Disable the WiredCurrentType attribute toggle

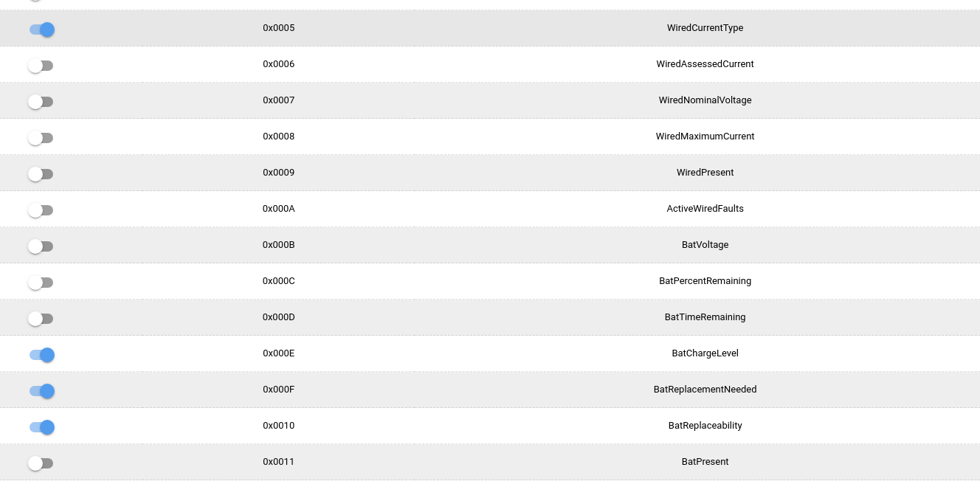[x=41, y=30]
